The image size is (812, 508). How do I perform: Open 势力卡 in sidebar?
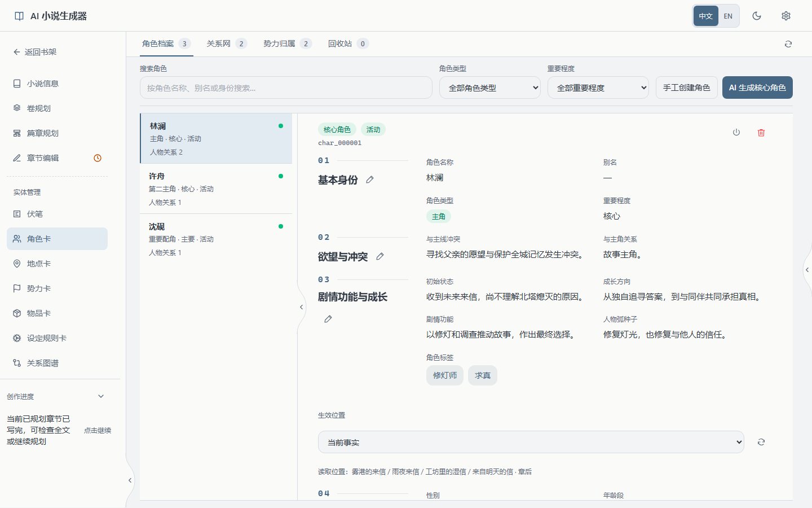[57, 288]
